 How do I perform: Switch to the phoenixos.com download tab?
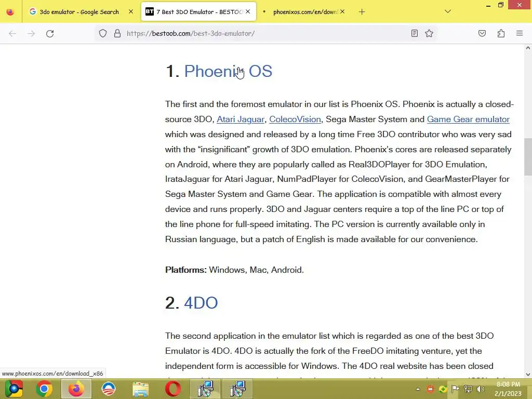point(304,12)
